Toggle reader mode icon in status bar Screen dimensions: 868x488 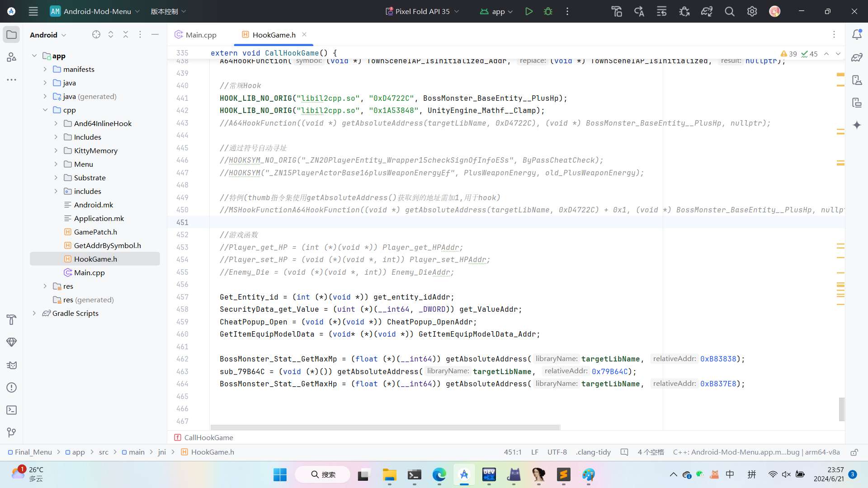624,452
